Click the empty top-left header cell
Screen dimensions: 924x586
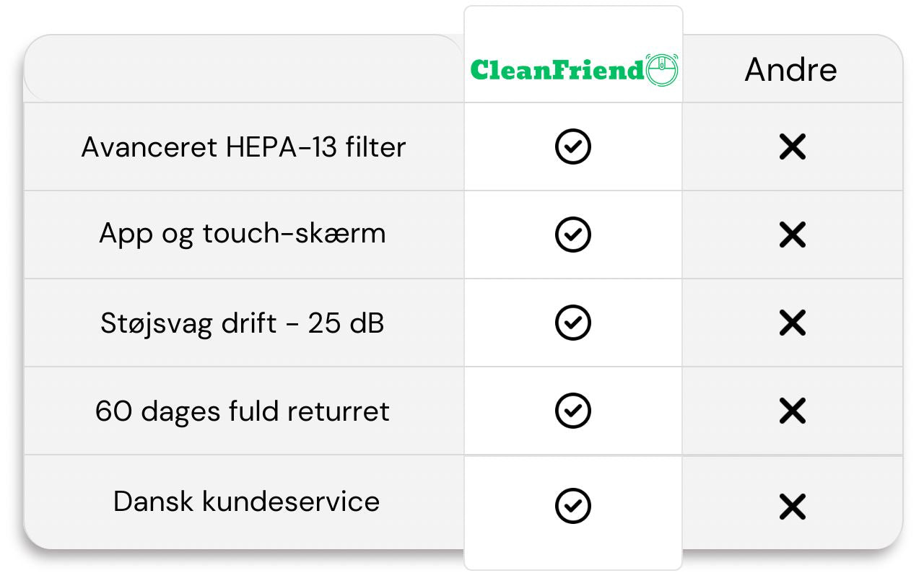tap(243, 70)
